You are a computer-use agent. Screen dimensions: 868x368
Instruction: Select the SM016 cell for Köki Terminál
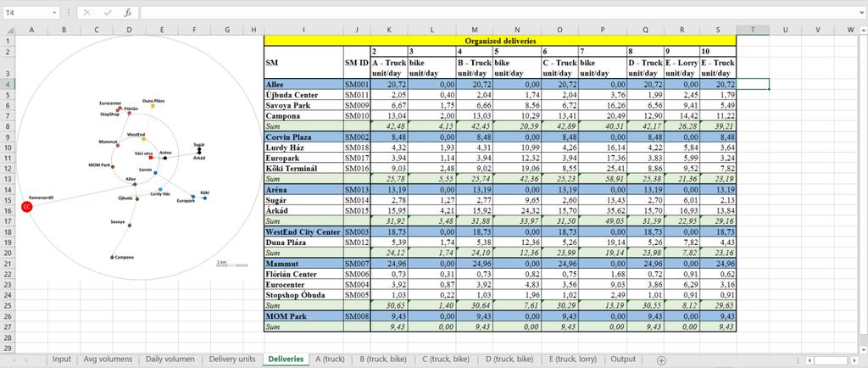pos(357,168)
